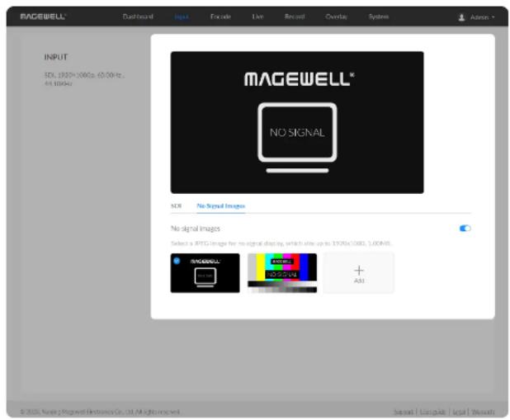The height and width of the screenshot is (420, 510).
Task: Select the color bars no-signal thumbnail
Action: click(282, 273)
